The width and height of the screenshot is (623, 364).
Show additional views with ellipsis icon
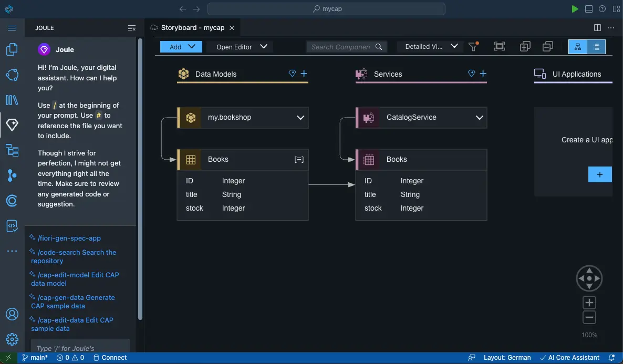[x=12, y=251]
